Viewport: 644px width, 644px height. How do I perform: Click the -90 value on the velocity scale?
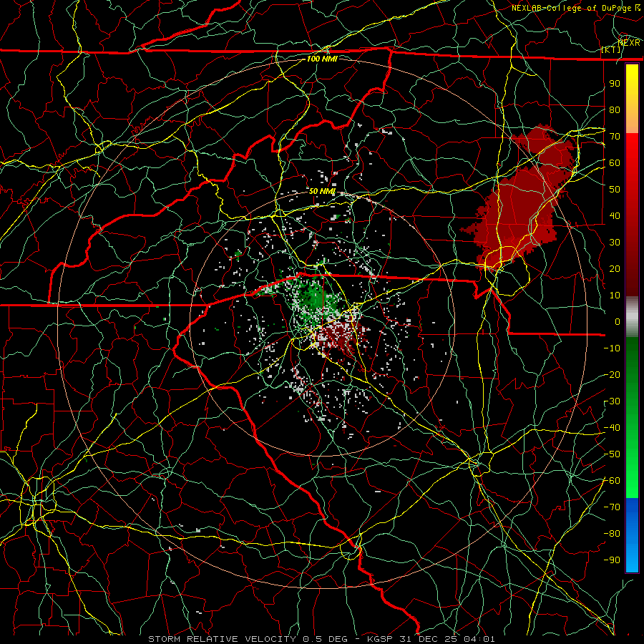(612, 560)
